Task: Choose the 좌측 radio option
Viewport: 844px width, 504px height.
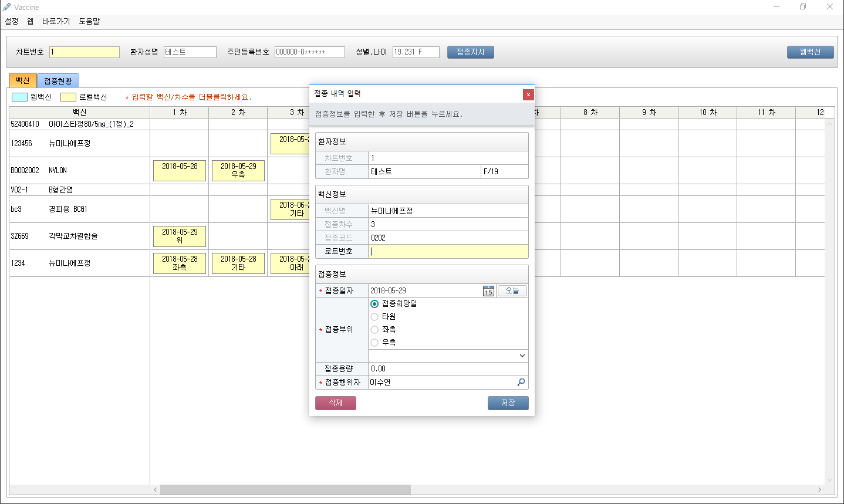Action: pyautogui.click(x=374, y=330)
